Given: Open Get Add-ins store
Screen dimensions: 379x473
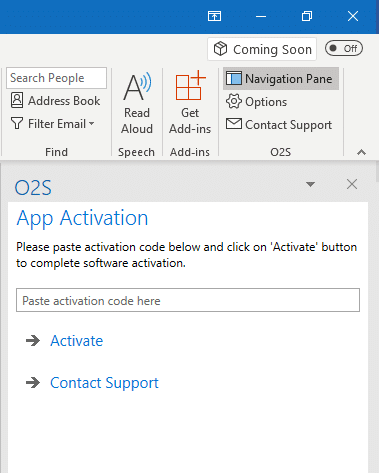Looking at the screenshot, I should (190, 103).
